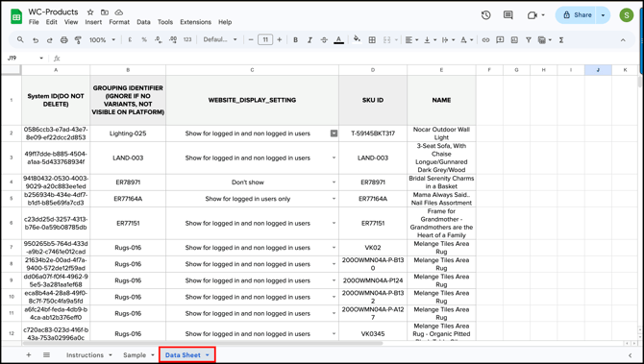Open the functions sigma menu
The image size is (644, 364).
click(561, 39)
